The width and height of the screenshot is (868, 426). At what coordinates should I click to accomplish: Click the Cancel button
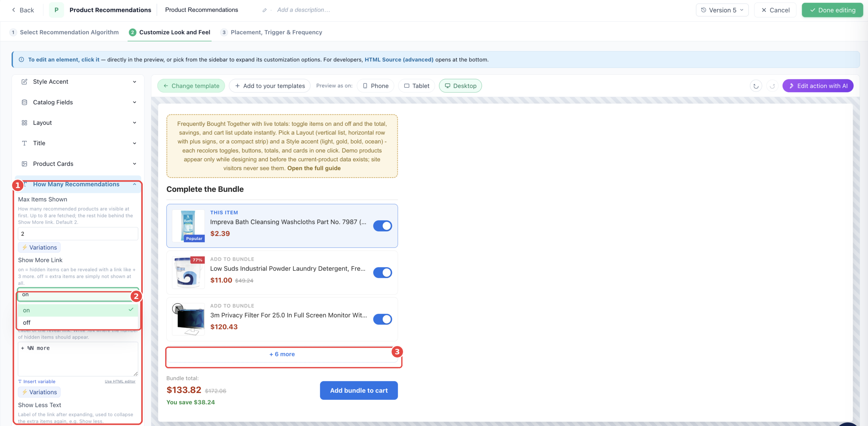click(775, 10)
